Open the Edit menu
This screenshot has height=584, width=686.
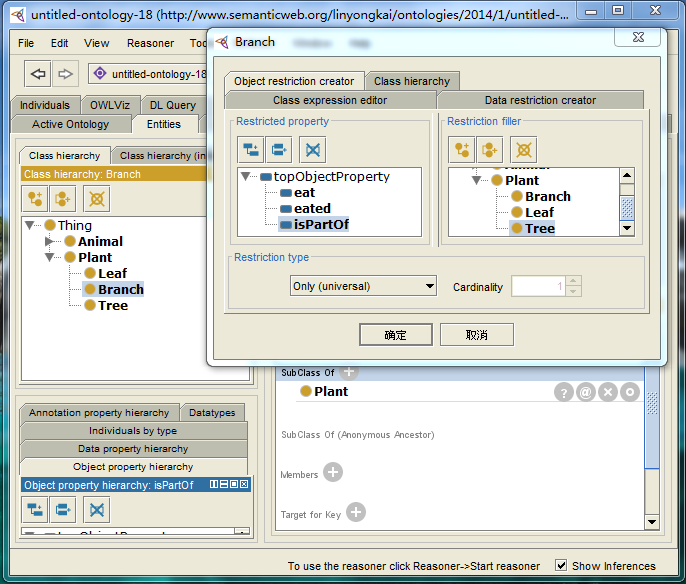point(59,43)
